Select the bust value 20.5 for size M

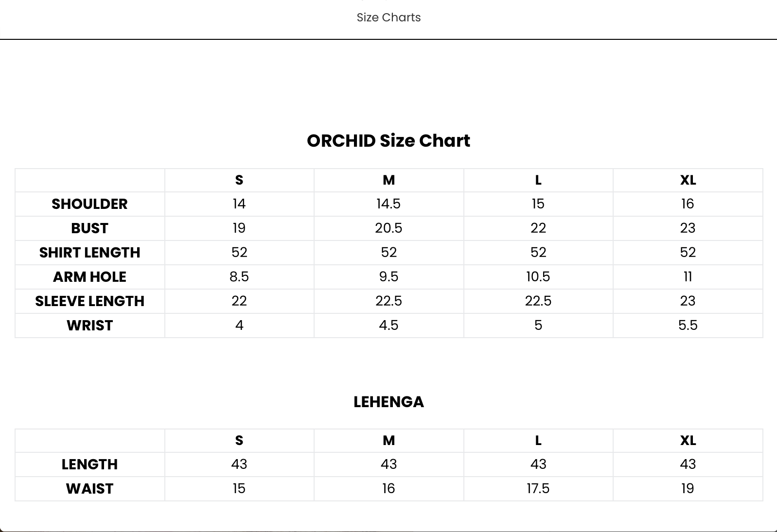click(x=388, y=228)
